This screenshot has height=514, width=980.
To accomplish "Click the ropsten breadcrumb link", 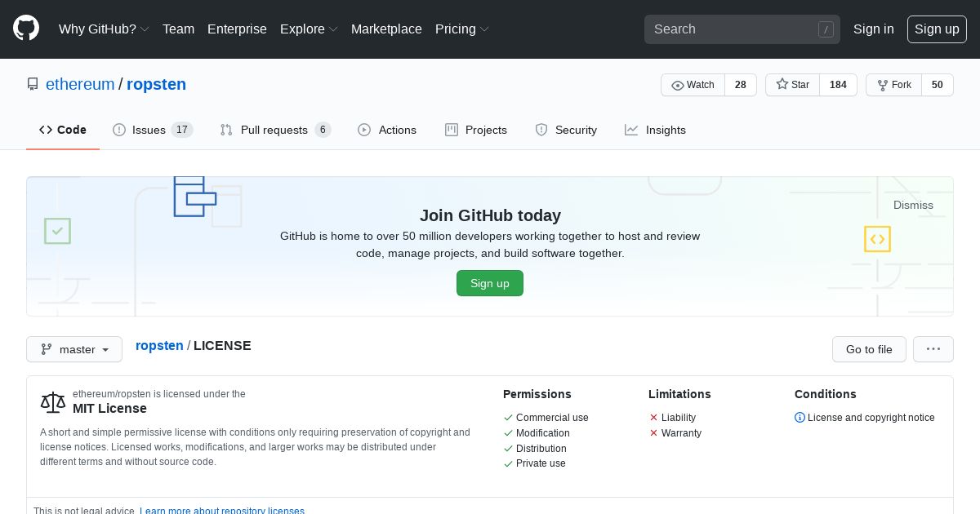I will [159, 345].
